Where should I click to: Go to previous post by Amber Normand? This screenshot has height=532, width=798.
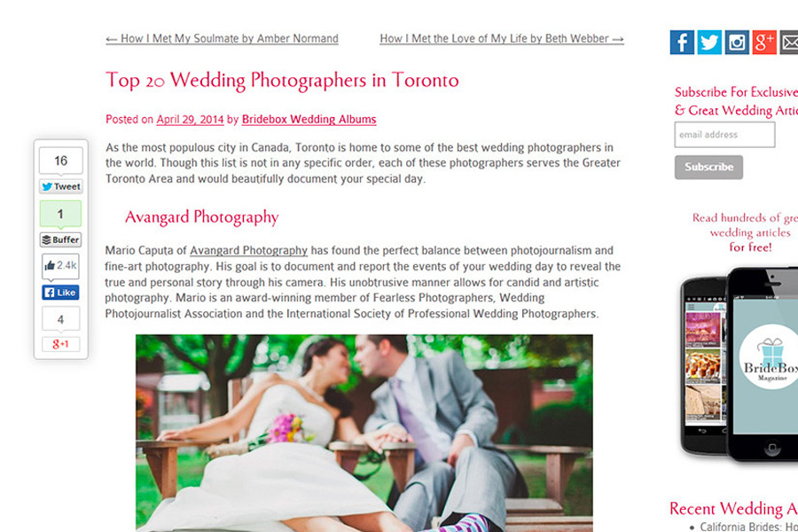coord(222,39)
